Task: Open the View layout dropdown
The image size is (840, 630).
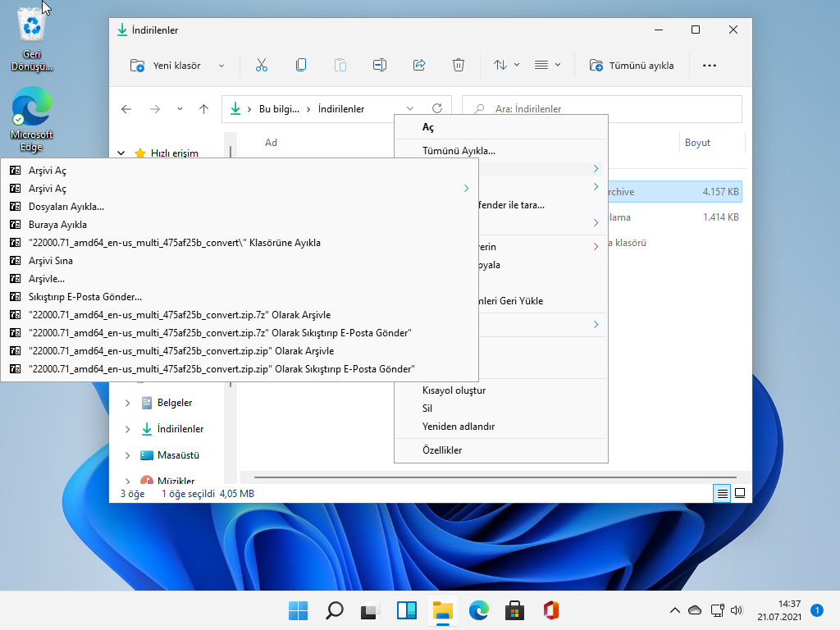Action: [x=545, y=65]
